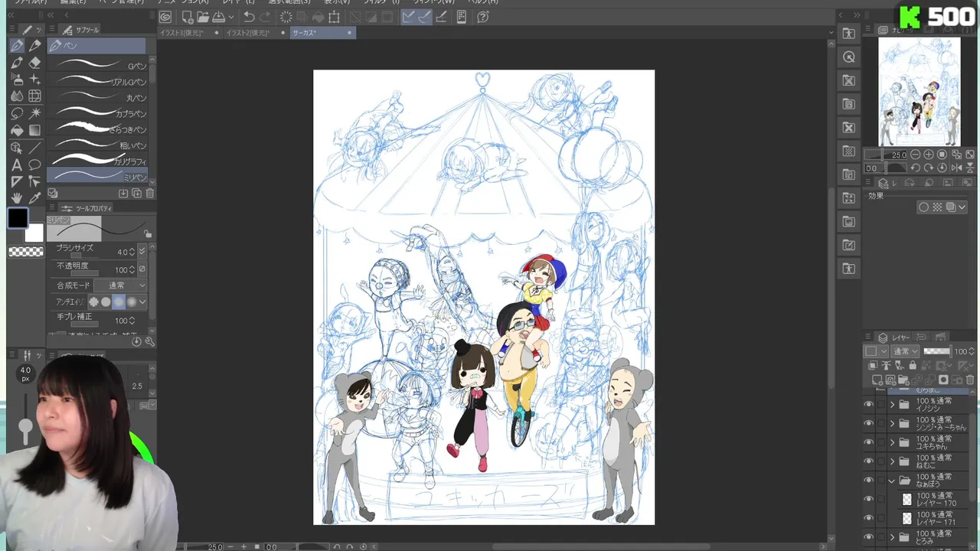Create layer mask icon

tap(944, 380)
